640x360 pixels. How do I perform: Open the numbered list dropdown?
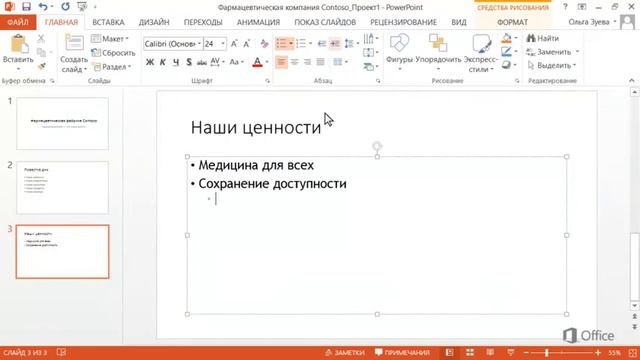click(310, 43)
